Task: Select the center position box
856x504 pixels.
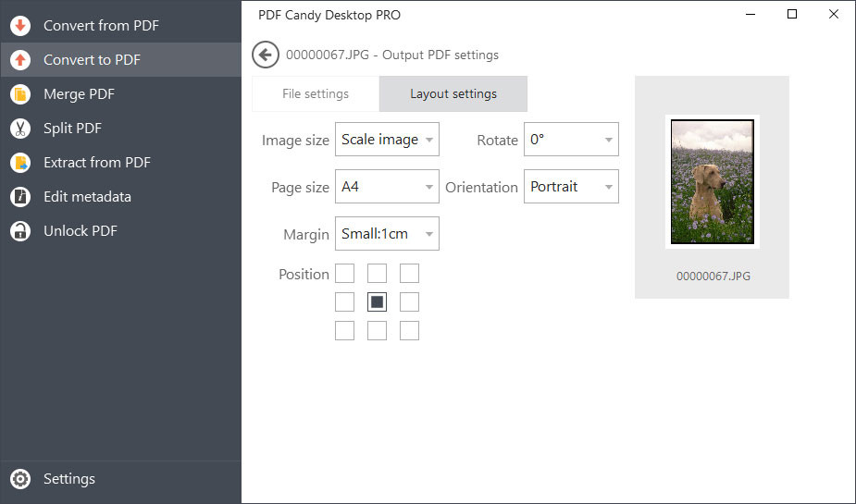Action: tap(378, 301)
